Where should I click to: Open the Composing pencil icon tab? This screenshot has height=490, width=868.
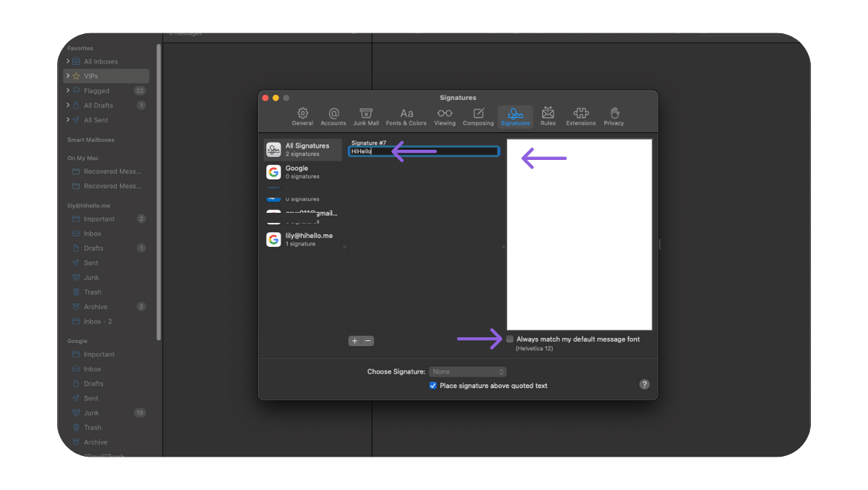point(478,116)
